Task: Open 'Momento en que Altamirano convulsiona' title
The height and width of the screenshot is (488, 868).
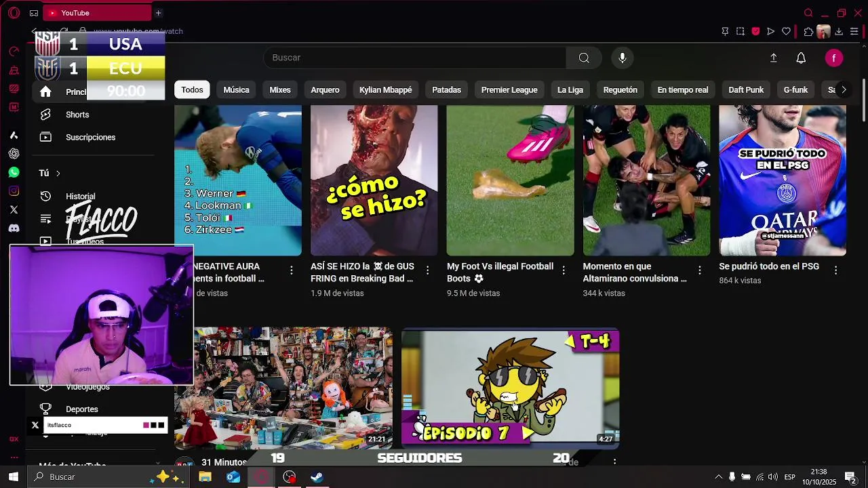Action: click(x=635, y=272)
